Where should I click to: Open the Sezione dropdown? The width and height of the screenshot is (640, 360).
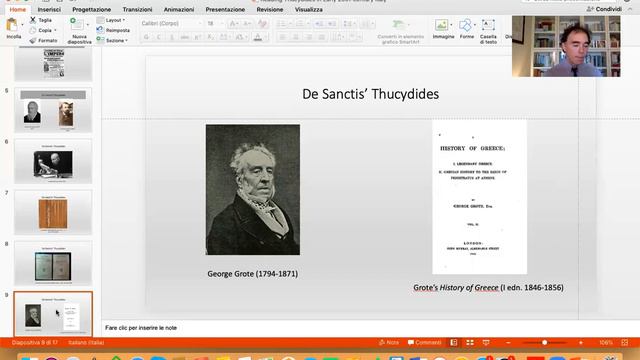[x=112, y=40]
